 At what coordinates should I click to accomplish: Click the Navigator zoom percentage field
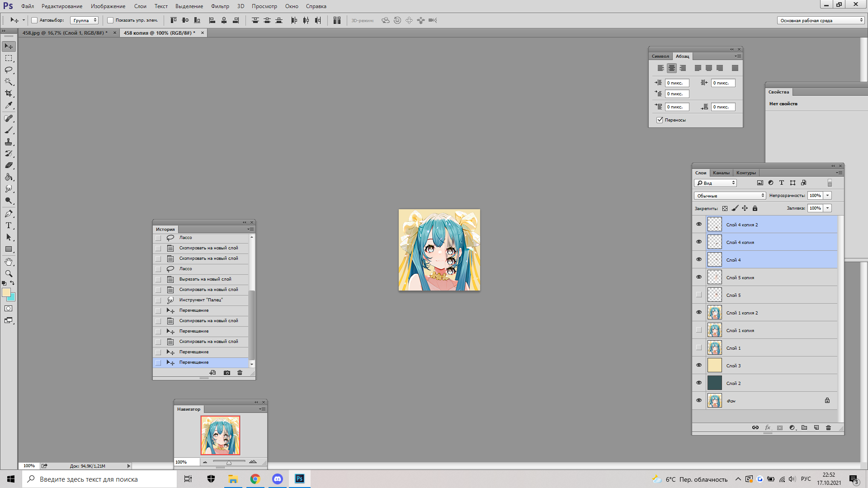187,462
